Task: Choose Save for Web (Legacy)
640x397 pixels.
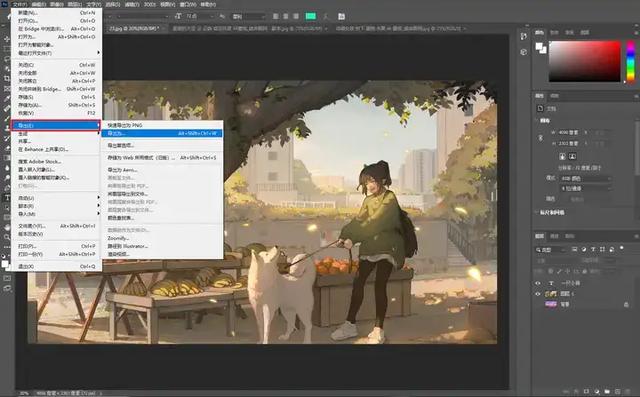Action: tap(162, 157)
